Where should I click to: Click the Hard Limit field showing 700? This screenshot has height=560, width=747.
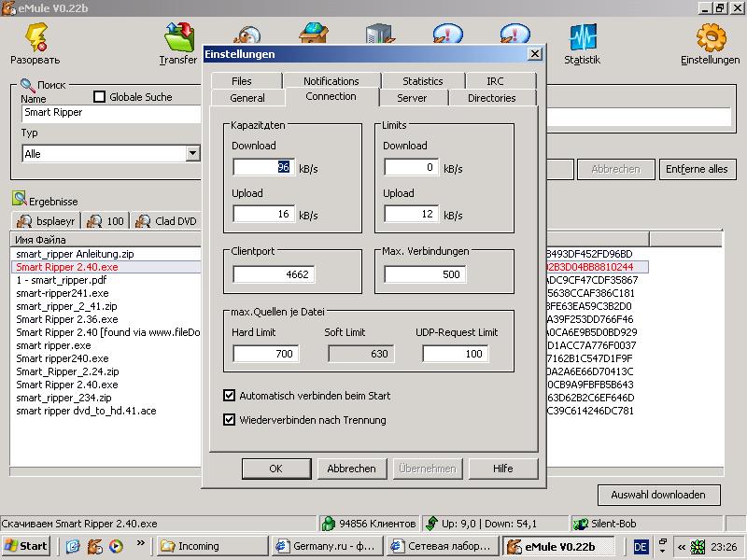(x=266, y=354)
